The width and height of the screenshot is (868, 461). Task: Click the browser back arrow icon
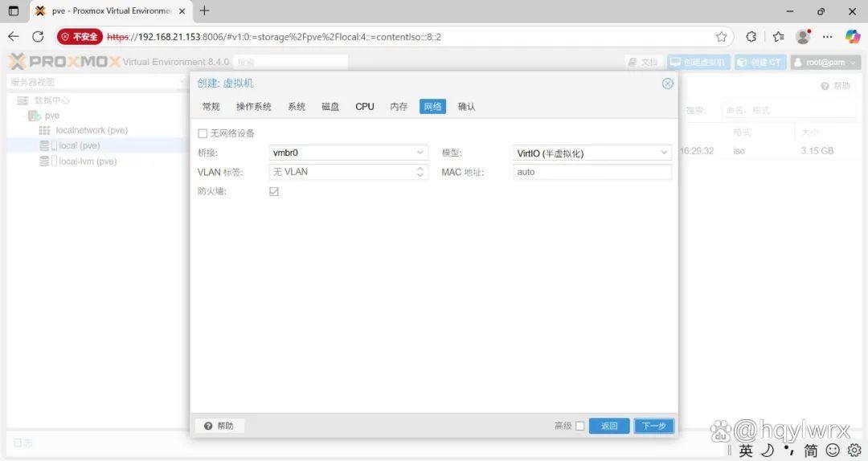(14, 36)
